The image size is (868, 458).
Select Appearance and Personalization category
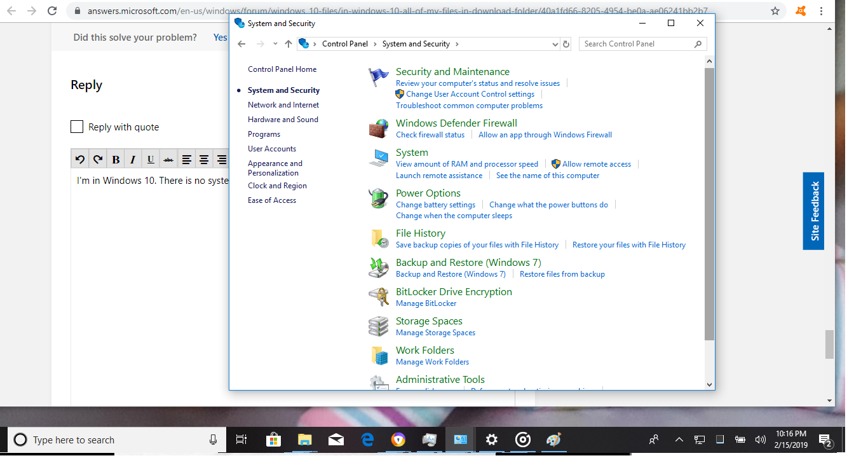click(275, 168)
